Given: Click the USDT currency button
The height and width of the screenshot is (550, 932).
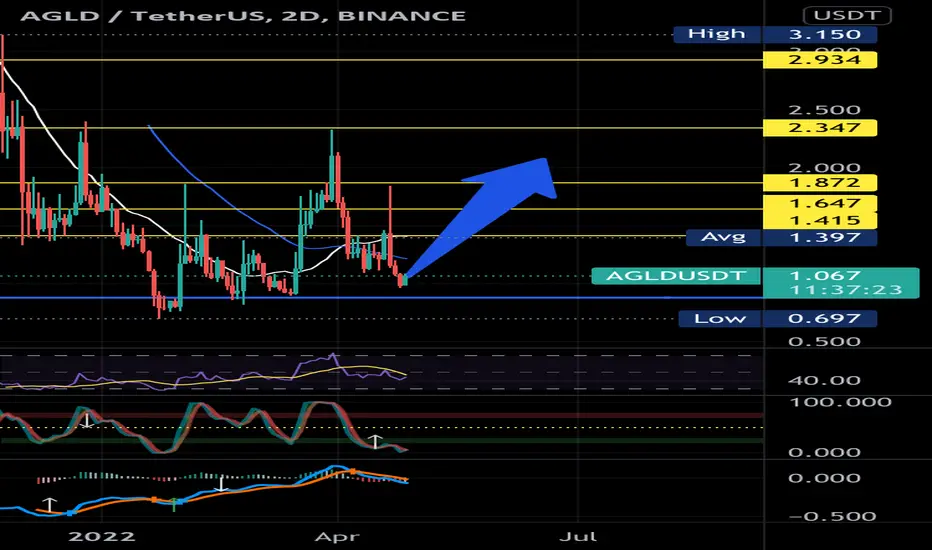Looking at the screenshot, I should [x=847, y=15].
